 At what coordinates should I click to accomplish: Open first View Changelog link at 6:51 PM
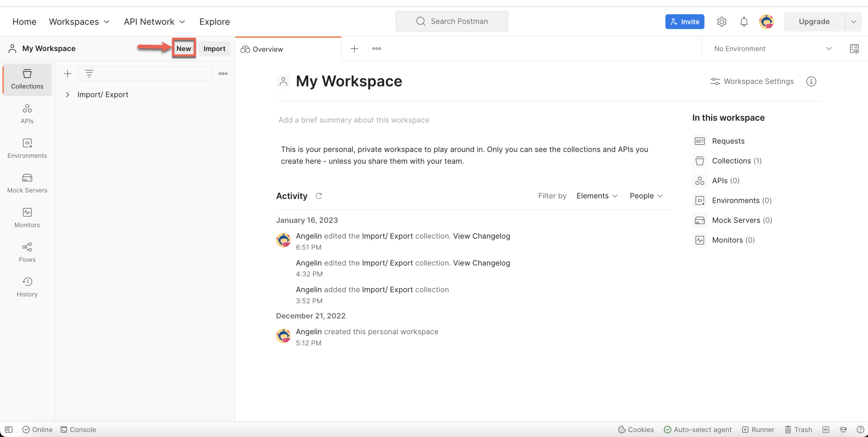pyautogui.click(x=482, y=236)
